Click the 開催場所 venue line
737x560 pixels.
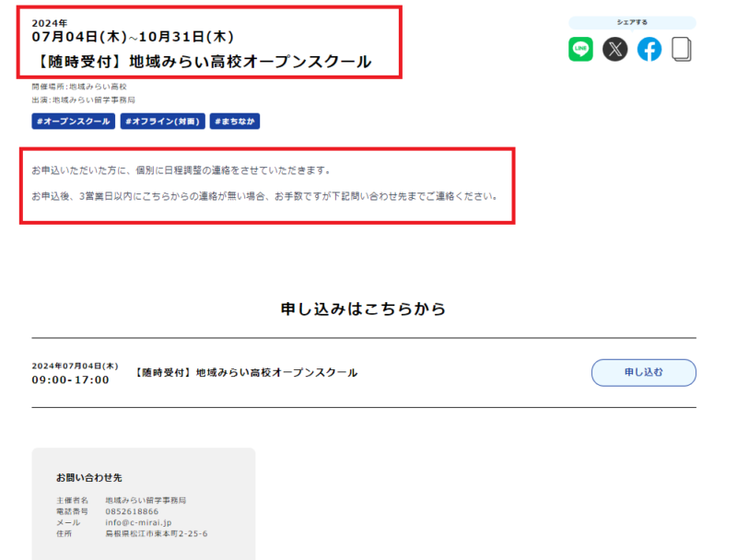pos(79,87)
